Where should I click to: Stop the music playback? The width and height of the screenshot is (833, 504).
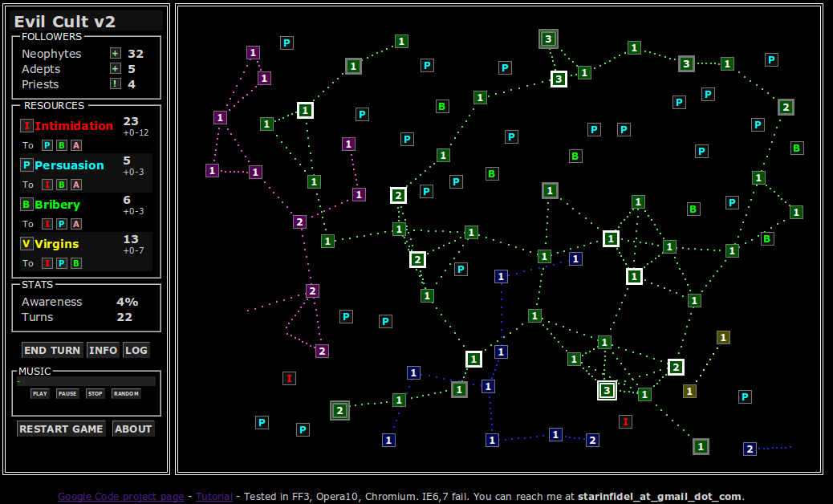tap(95, 394)
